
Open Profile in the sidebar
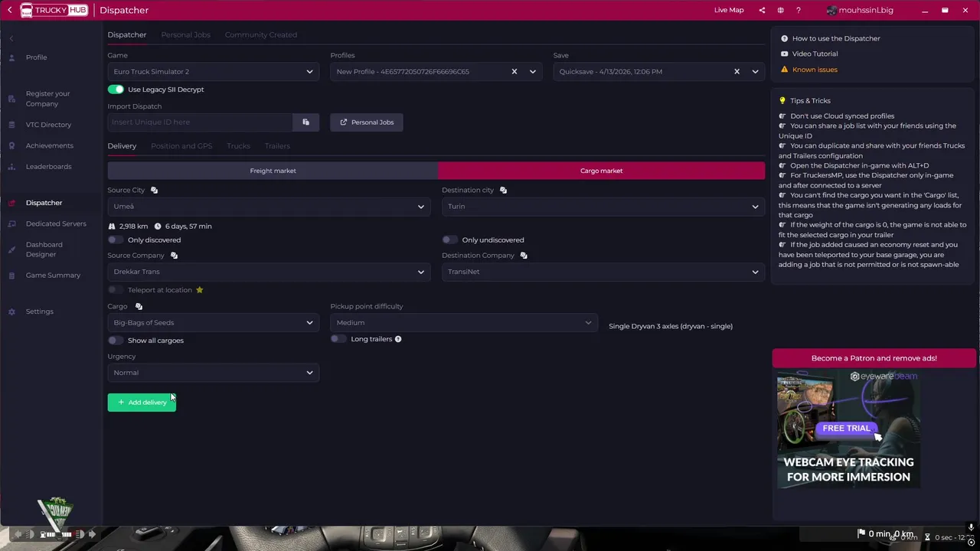(x=36, y=57)
